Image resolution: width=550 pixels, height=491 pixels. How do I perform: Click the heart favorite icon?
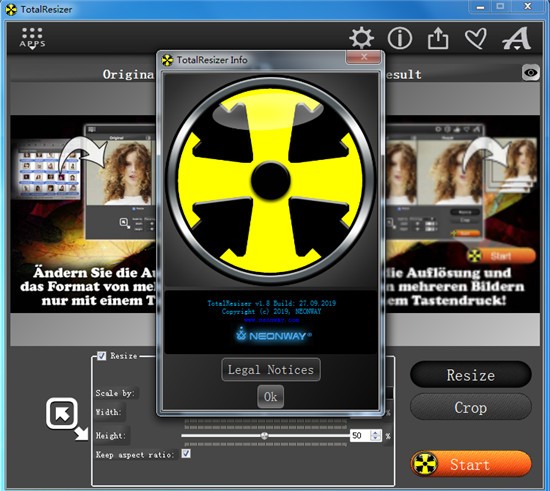[x=476, y=38]
